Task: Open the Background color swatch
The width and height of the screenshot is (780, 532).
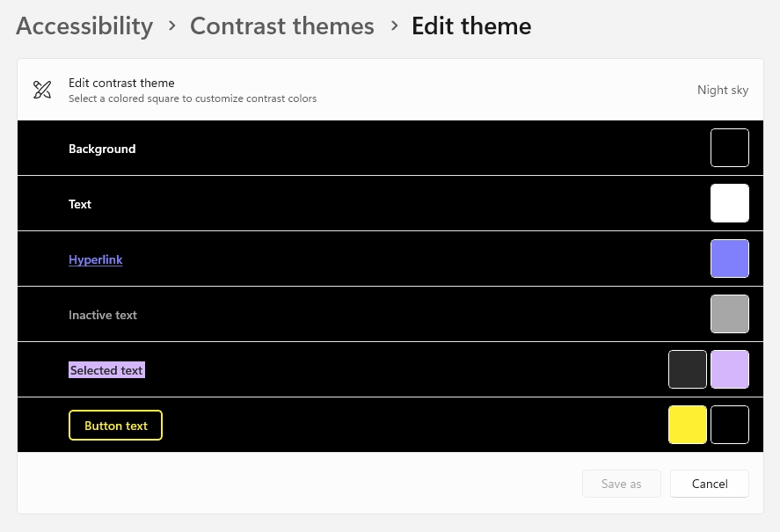Action: pyautogui.click(x=729, y=148)
